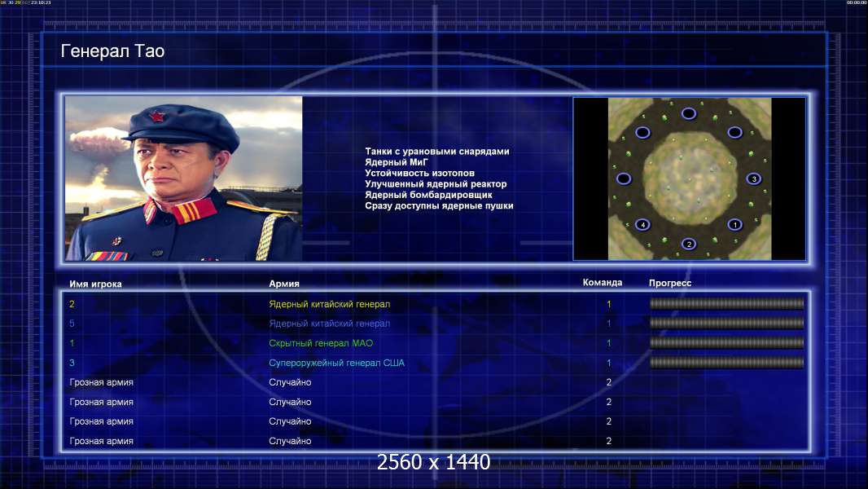The width and height of the screenshot is (868, 489).
Task: Click the "Команда" column header
Action: coord(603,283)
